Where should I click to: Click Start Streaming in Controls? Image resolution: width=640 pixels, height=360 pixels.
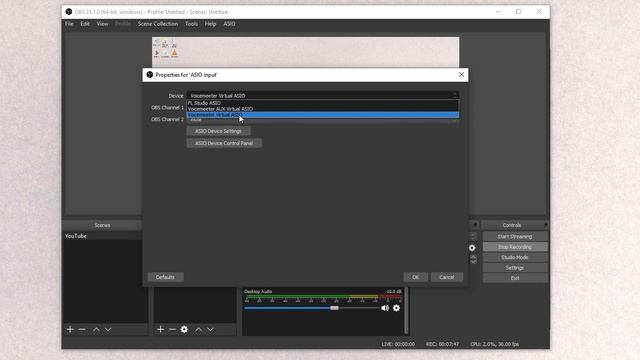tap(515, 237)
